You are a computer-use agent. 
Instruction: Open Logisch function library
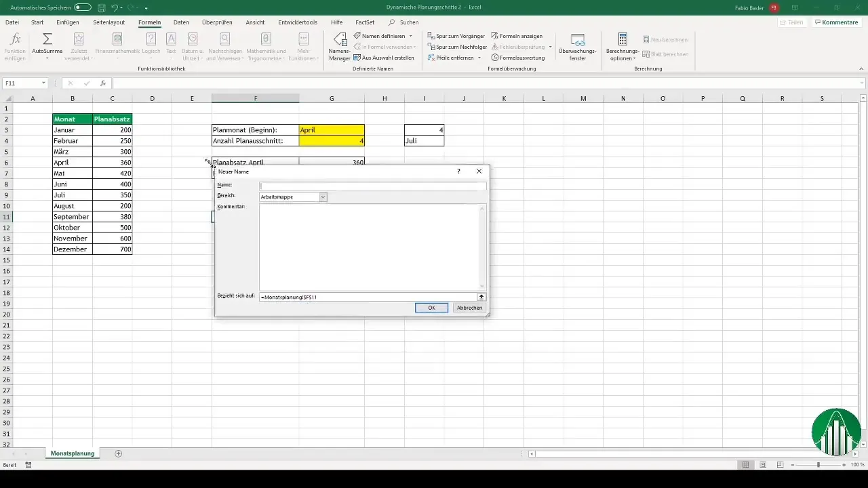(151, 46)
